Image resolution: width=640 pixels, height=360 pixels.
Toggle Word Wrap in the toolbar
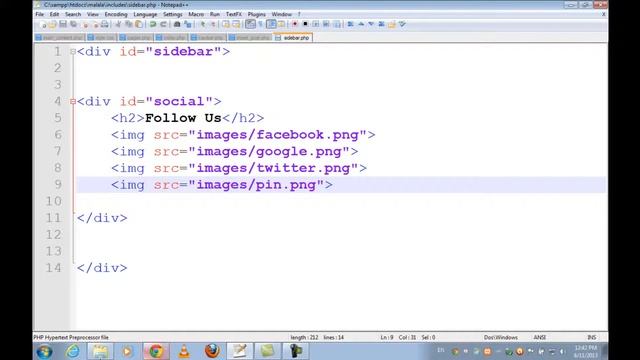pyautogui.click(x=250, y=24)
